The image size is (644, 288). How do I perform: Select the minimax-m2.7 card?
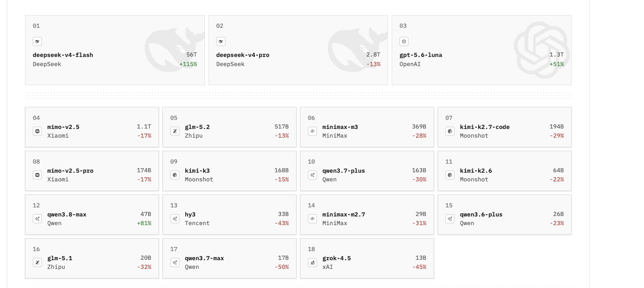pos(367,215)
